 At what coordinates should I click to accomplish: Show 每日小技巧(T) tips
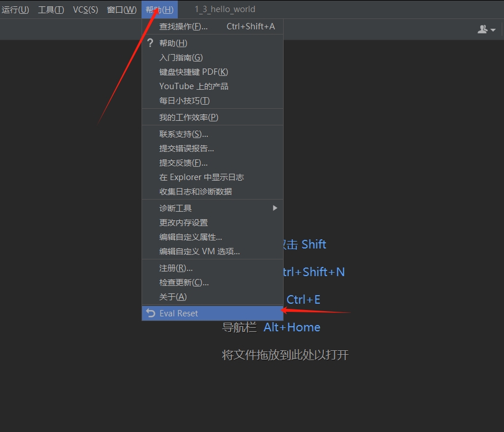(x=184, y=101)
